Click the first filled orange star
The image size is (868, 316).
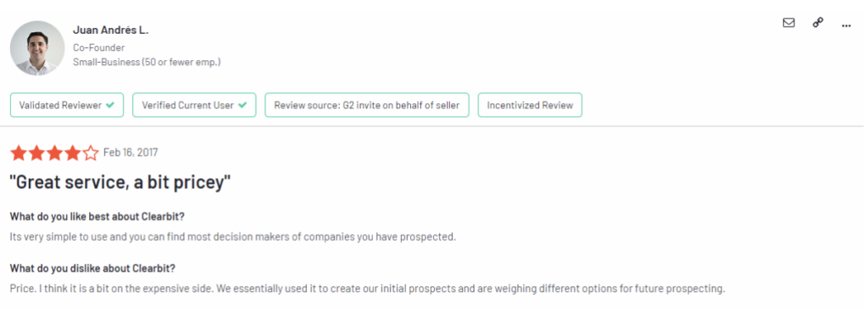(x=19, y=152)
